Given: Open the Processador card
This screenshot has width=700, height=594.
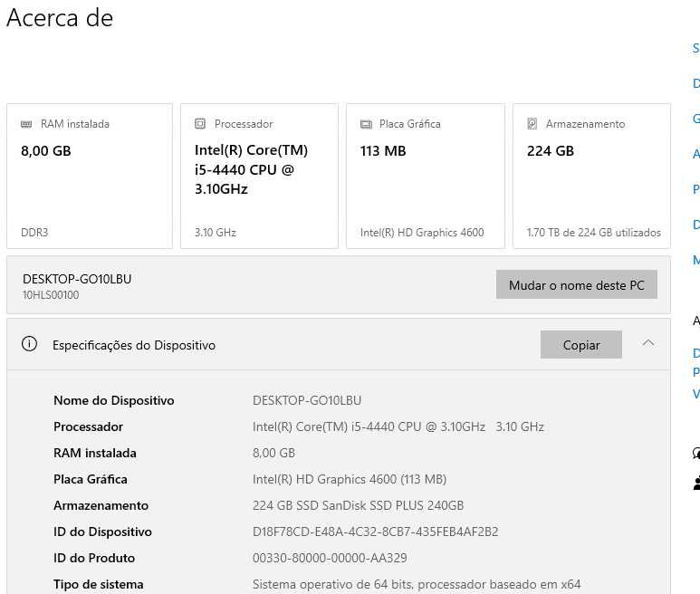Looking at the screenshot, I should [259, 176].
